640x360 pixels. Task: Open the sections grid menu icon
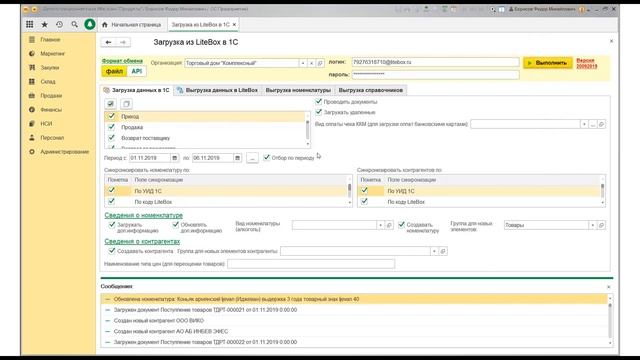click(30, 24)
